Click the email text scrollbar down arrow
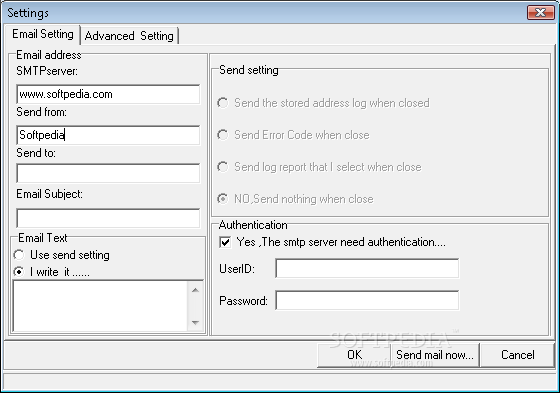Image resolution: width=560 pixels, height=393 pixels. [x=195, y=323]
